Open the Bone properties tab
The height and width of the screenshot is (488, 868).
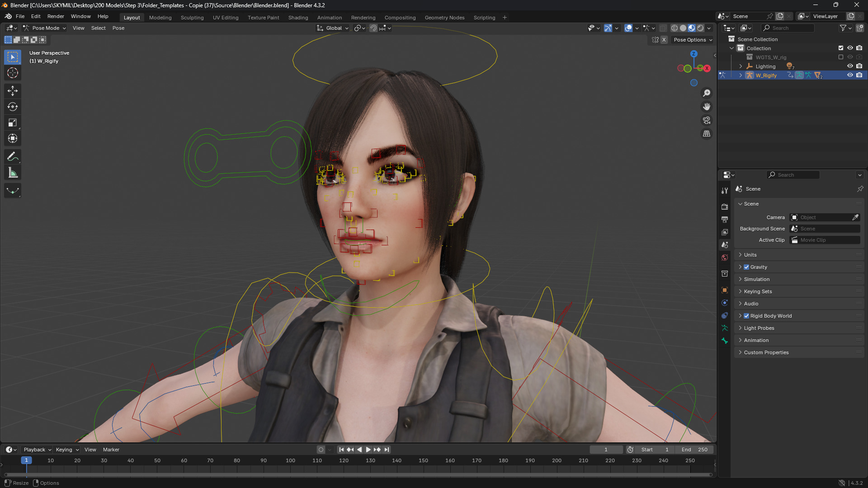point(725,341)
